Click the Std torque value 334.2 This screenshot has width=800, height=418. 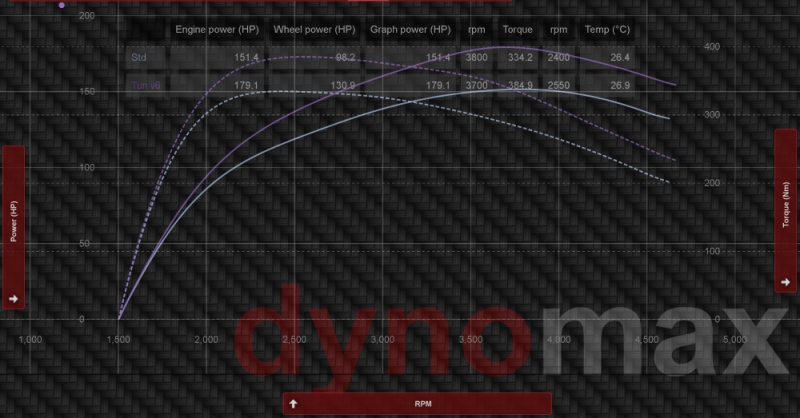tap(517, 58)
